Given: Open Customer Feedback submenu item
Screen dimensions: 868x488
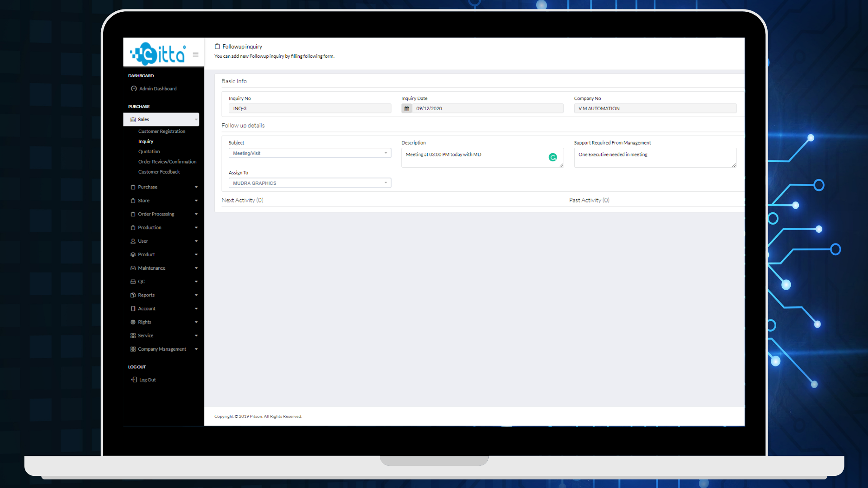Looking at the screenshot, I should (159, 172).
